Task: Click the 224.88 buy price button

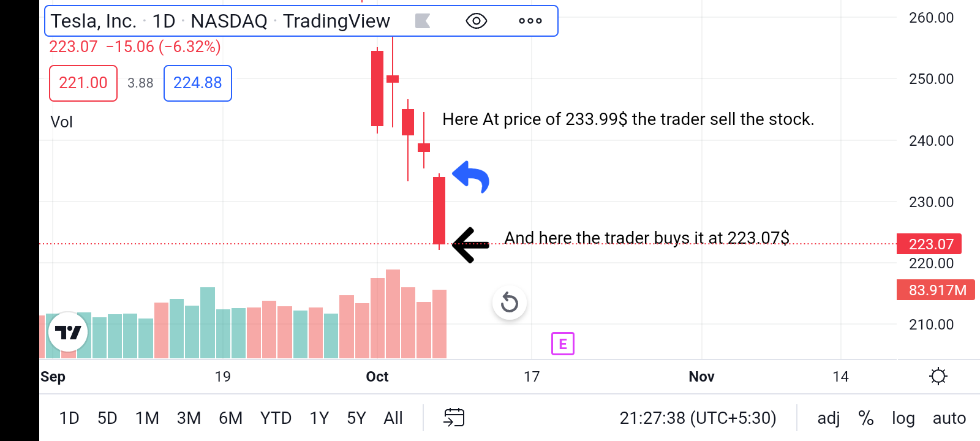Action: [198, 83]
